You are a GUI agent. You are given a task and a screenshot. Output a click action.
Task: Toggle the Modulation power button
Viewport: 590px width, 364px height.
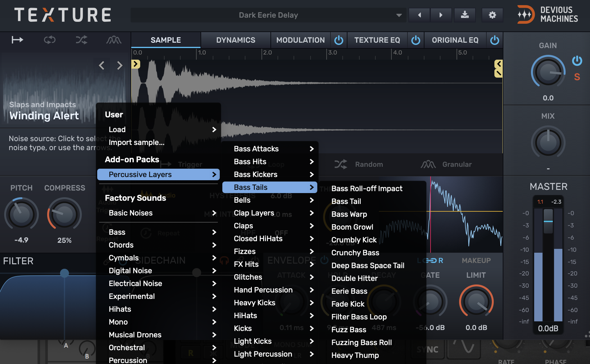339,40
